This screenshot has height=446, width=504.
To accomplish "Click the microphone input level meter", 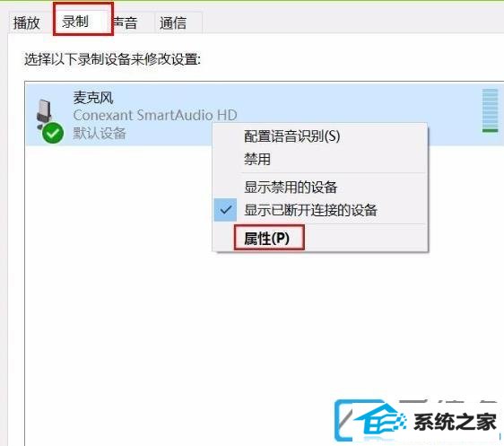I will (x=490, y=110).
